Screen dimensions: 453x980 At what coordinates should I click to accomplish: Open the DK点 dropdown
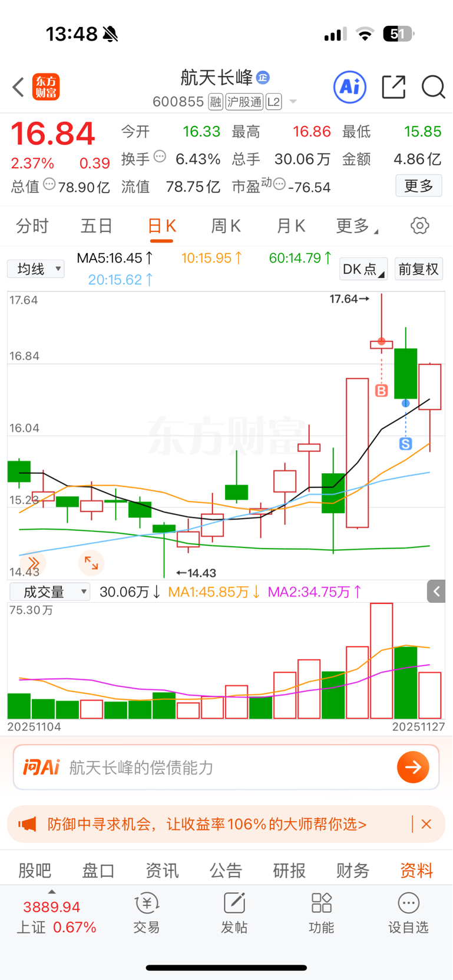pos(363,269)
